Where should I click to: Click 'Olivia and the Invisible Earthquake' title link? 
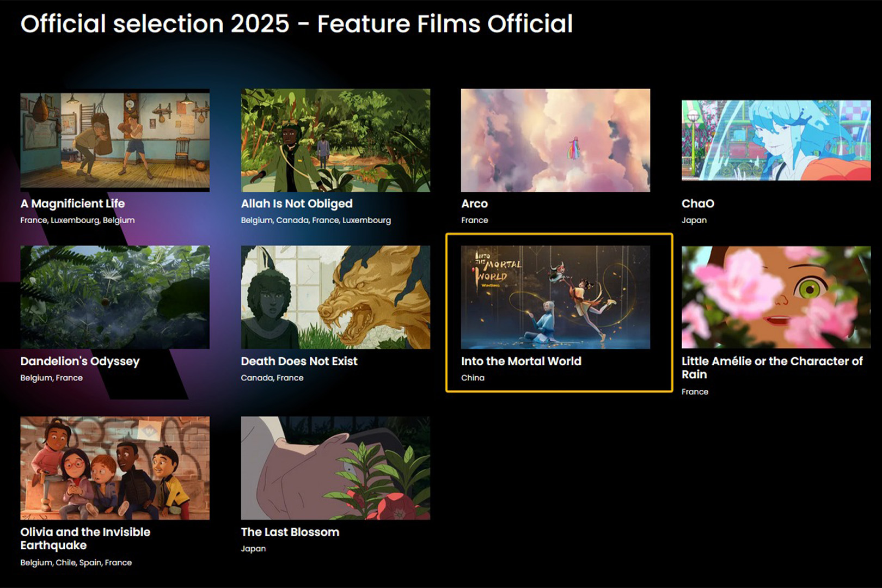[x=85, y=538]
